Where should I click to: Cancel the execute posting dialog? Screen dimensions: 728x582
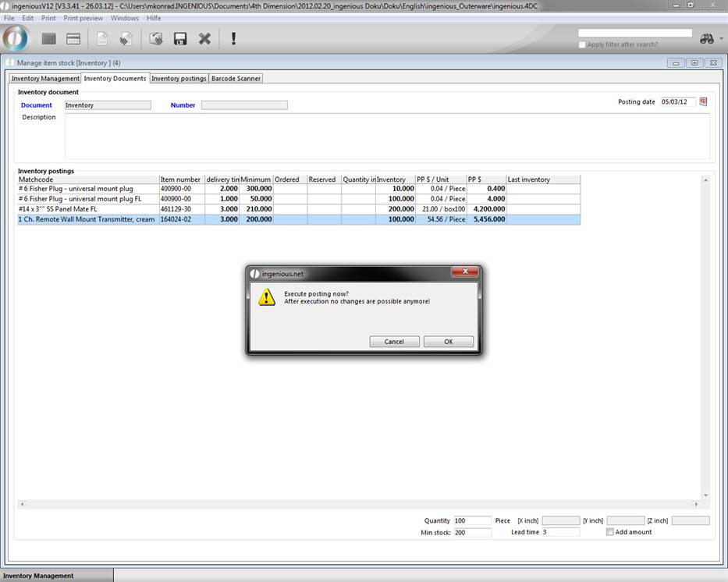pyautogui.click(x=394, y=342)
